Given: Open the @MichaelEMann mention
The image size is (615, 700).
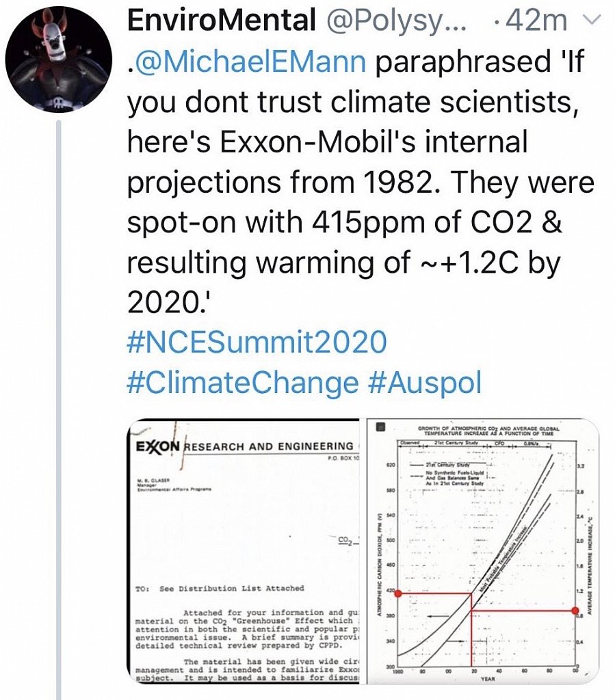Looking at the screenshot, I should (246, 64).
